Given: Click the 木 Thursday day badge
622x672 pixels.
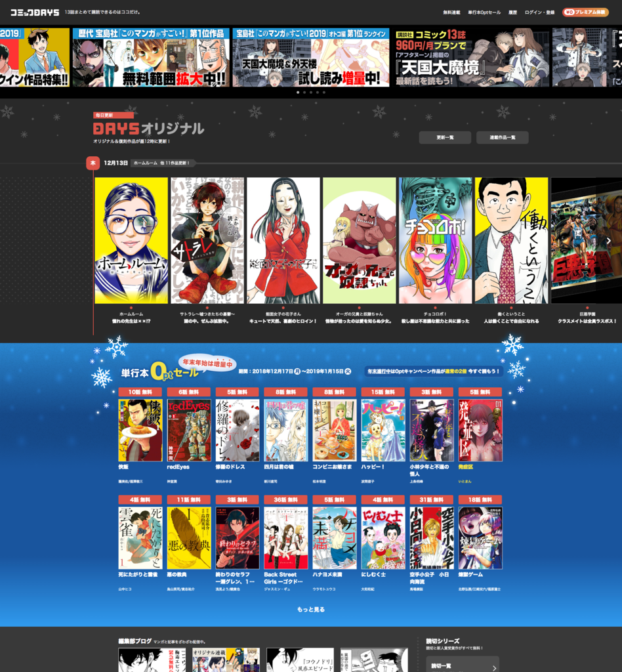Looking at the screenshot, I should click(x=93, y=163).
